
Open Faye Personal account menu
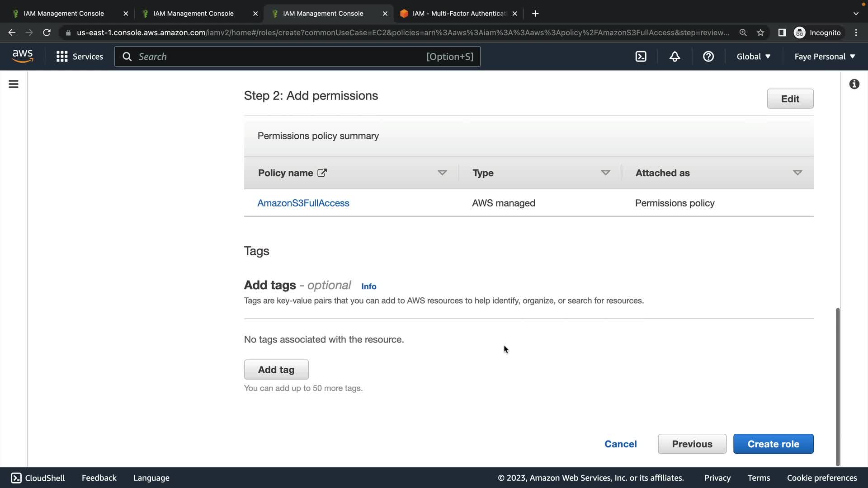(825, 56)
